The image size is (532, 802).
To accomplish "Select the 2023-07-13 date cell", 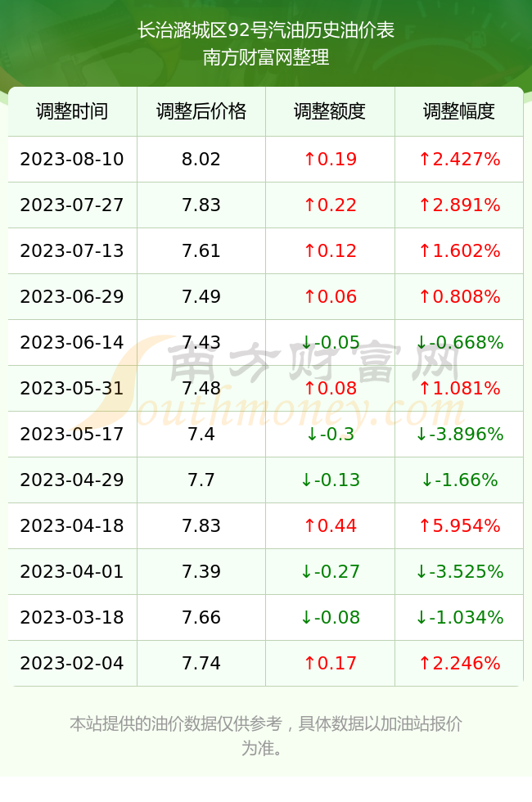I will pos(72,250).
